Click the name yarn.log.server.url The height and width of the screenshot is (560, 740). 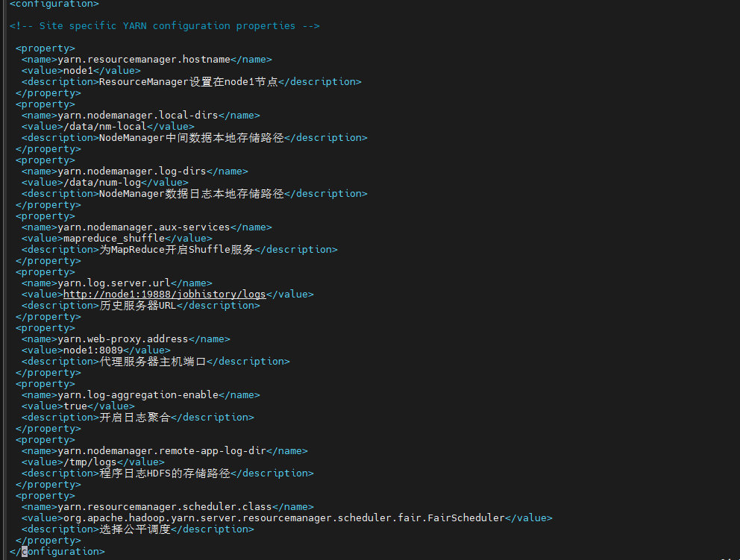click(114, 283)
